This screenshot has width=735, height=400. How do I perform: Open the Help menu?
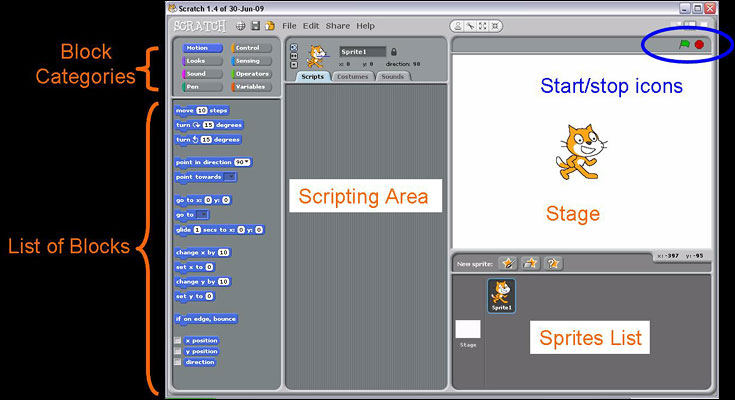click(365, 26)
